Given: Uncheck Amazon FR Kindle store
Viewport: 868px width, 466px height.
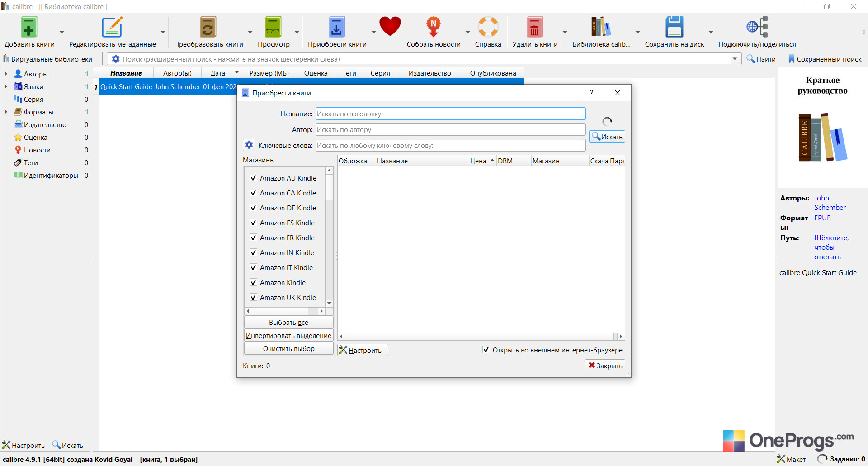Looking at the screenshot, I should point(253,238).
